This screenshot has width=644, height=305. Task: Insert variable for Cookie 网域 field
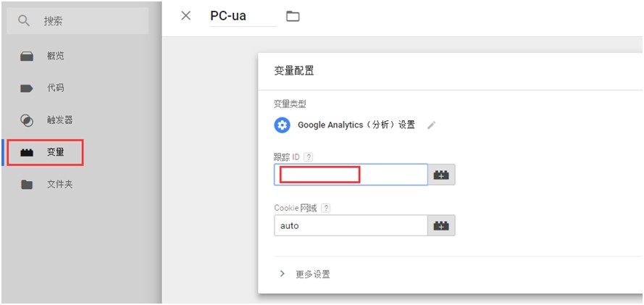(x=441, y=225)
